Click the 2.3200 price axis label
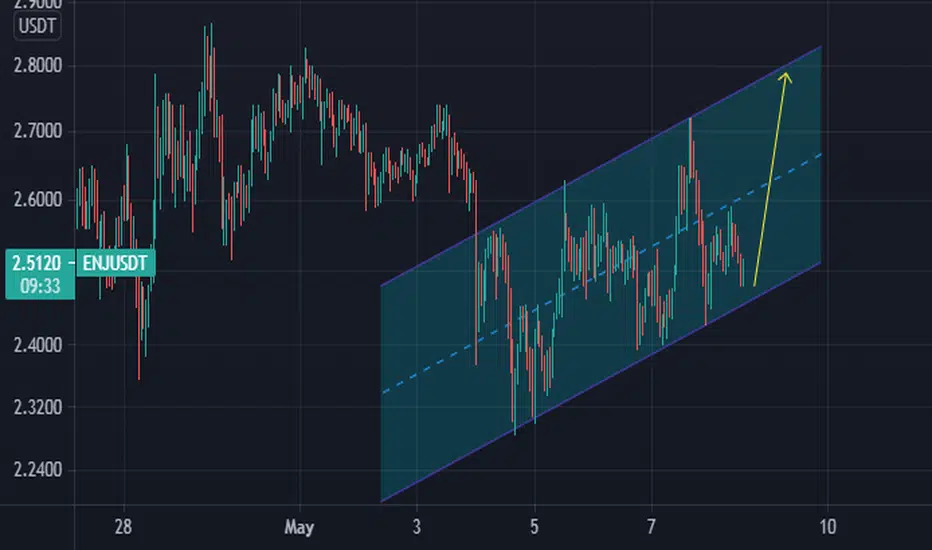The width and height of the screenshot is (932, 550). point(37,407)
